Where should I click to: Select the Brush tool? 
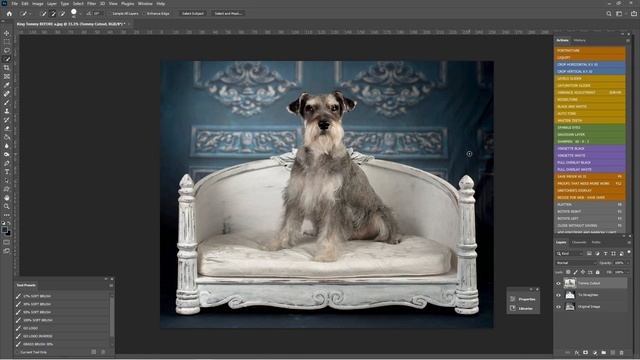(x=7, y=102)
